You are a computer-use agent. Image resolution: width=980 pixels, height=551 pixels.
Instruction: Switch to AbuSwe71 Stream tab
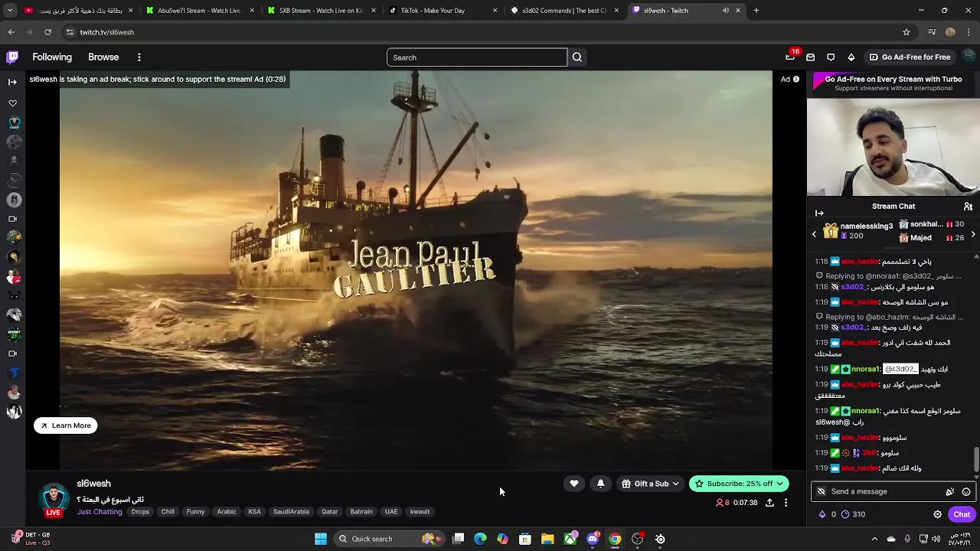click(198, 11)
